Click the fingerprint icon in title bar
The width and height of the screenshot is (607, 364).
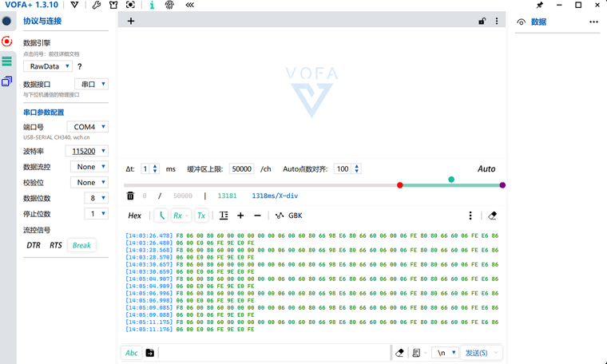pyautogui.click(x=169, y=5)
